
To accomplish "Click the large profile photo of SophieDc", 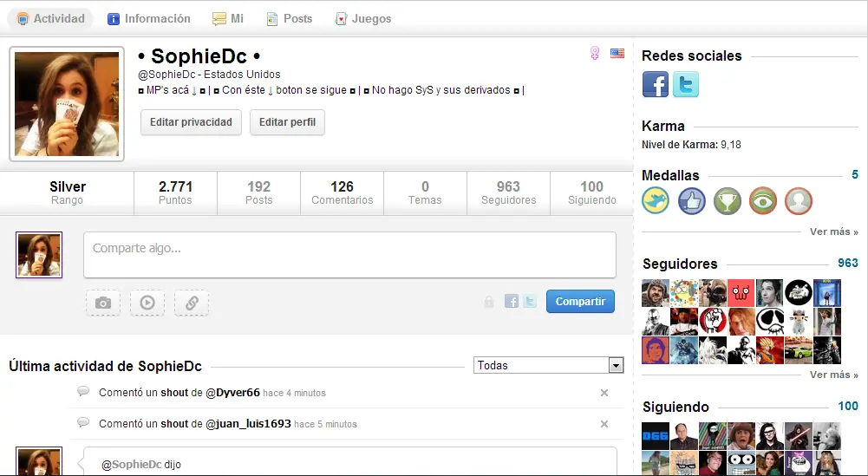I will pyautogui.click(x=67, y=104).
